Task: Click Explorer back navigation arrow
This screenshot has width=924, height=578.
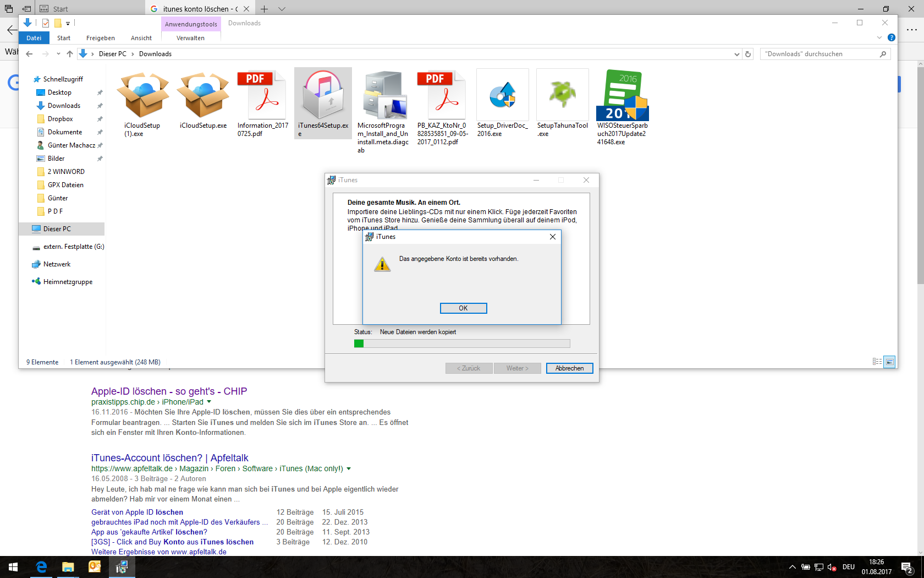Action: pos(30,54)
